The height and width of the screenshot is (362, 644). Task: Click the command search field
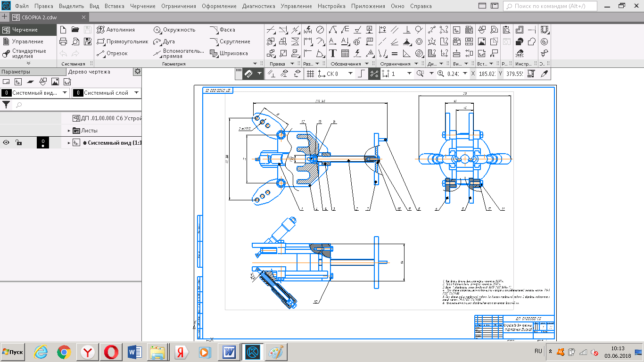(x=550, y=6)
